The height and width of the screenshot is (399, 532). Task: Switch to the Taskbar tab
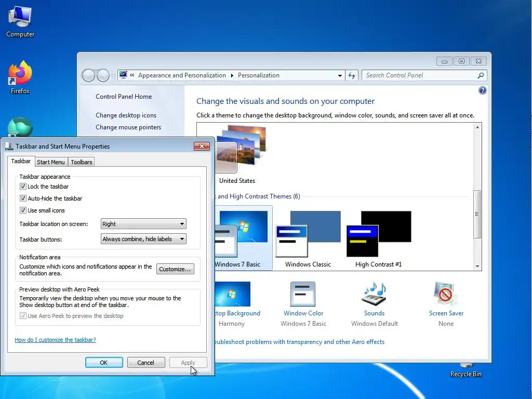(x=21, y=161)
